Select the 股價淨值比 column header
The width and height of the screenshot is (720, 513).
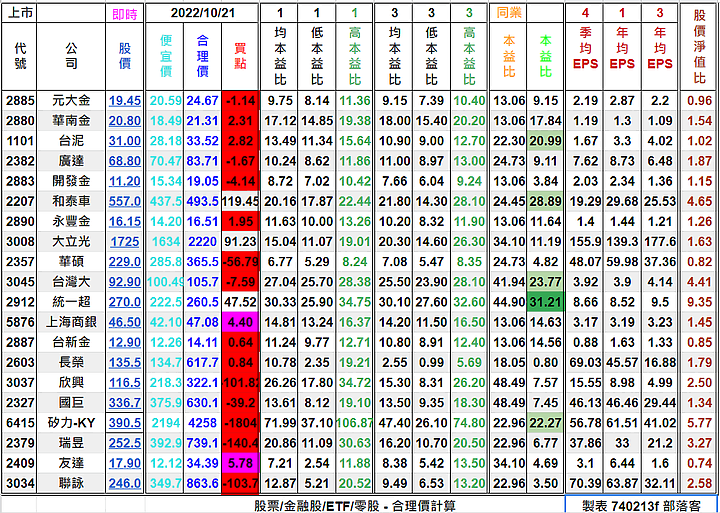coord(699,47)
